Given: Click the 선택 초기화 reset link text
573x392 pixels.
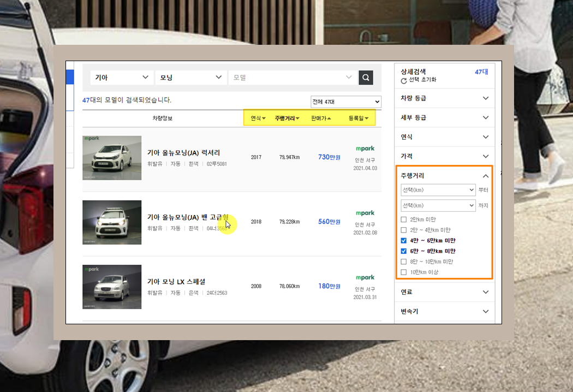Looking at the screenshot, I should [x=422, y=80].
